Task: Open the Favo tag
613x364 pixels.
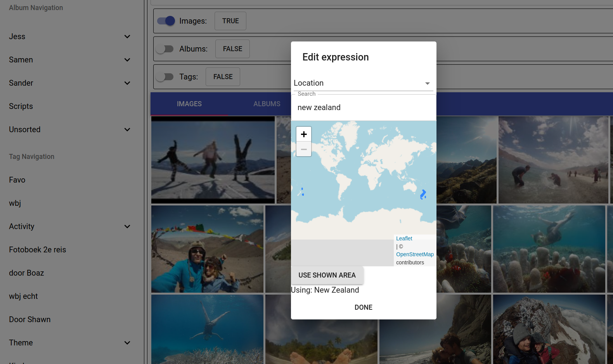Action: (x=17, y=180)
